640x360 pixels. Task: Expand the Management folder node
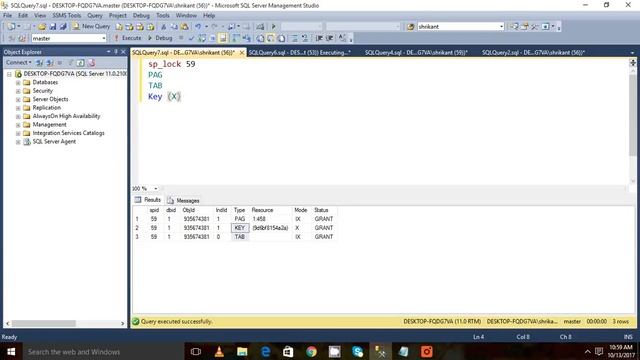(18, 125)
